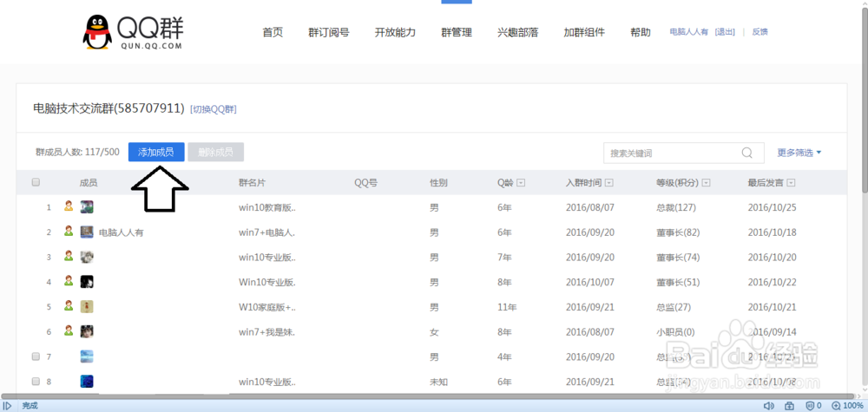Viewport: 868px width, 412px height.
Task: Click last-speech date 2016/10/25
Action: (x=773, y=208)
